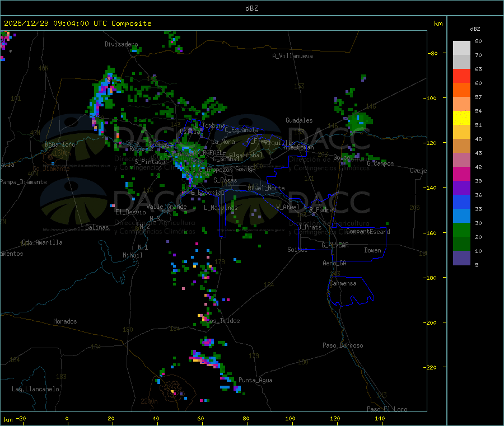Click the Salinas map label

(x=97, y=227)
